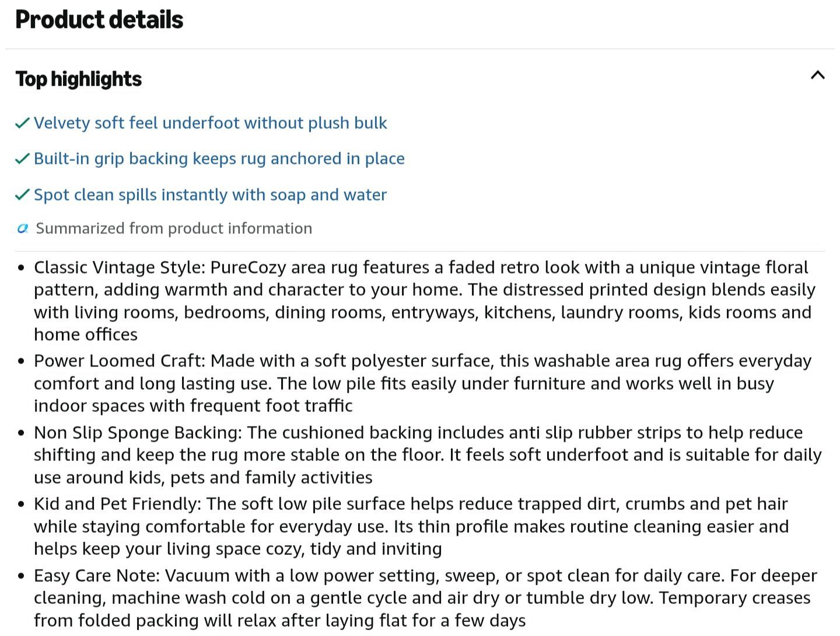The image size is (840, 636).
Task: Click the bullet dot before Easy Care Note
Action: pyautogui.click(x=22, y=576)
